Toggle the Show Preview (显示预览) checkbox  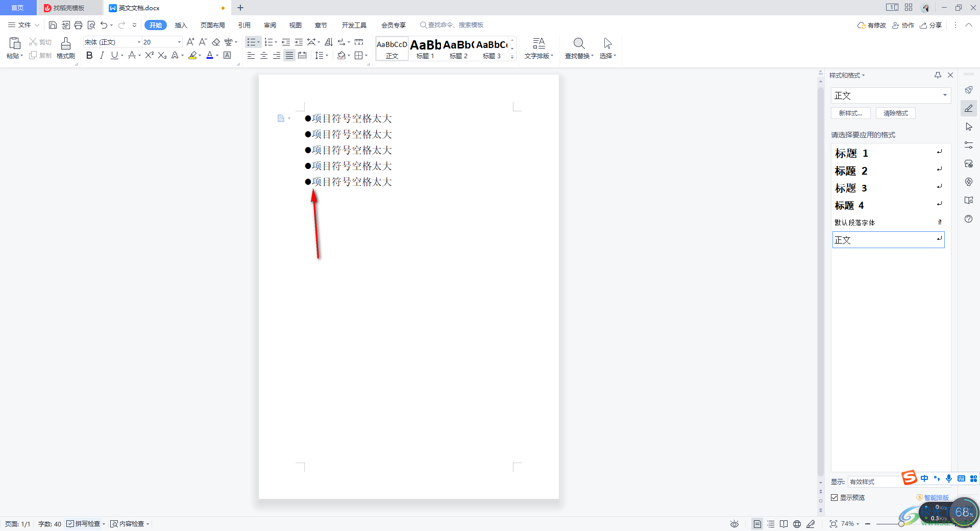(x=835, y=497)
